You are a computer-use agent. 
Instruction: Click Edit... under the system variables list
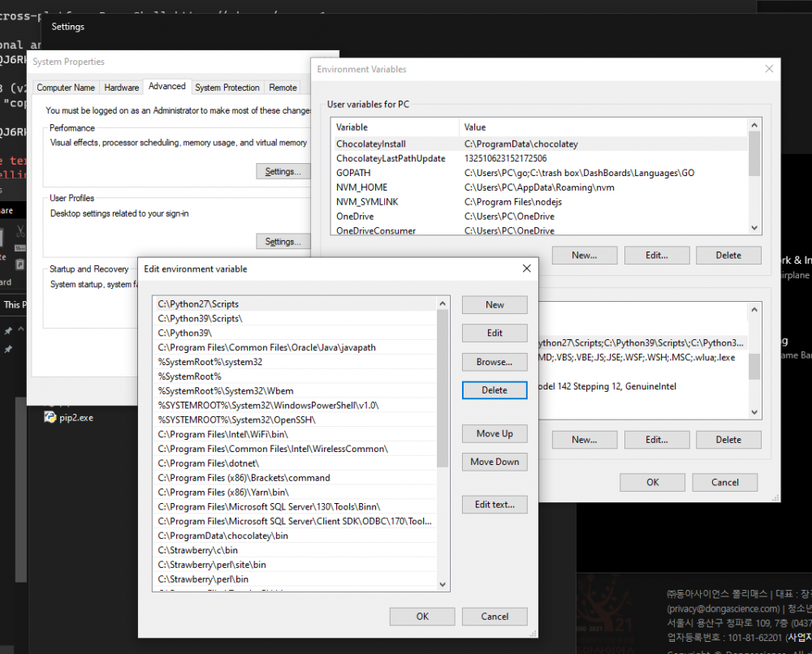(x=657, y=439)
